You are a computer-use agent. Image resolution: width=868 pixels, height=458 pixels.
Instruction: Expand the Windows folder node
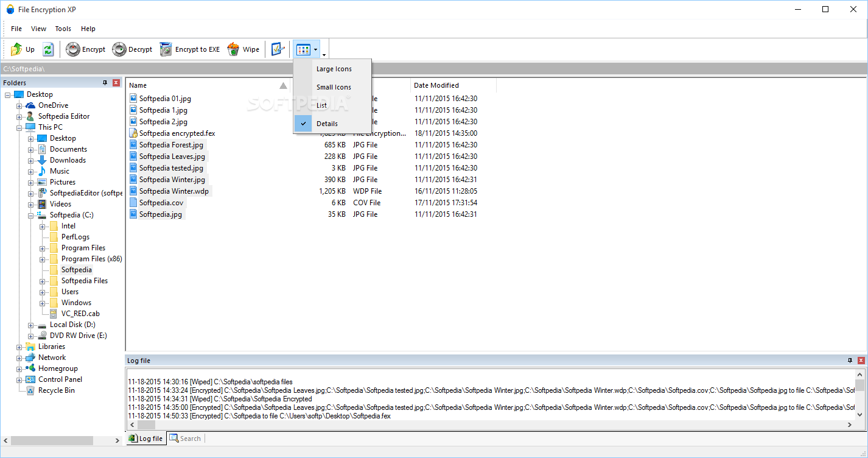click(43, 303)
